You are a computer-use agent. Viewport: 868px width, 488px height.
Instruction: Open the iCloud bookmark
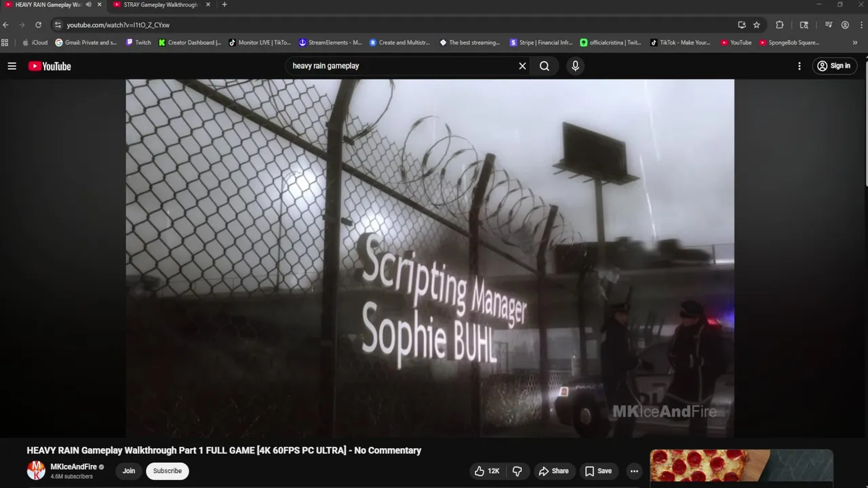click(35, 43)
